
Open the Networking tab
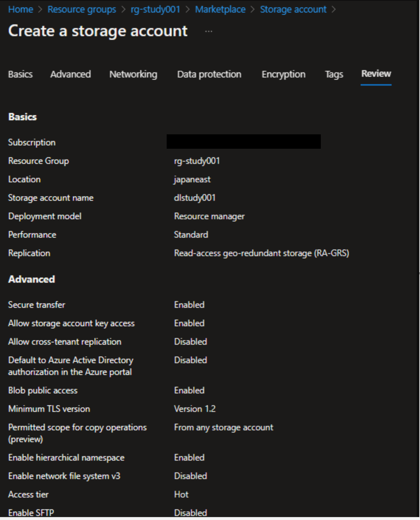[133, 74]
